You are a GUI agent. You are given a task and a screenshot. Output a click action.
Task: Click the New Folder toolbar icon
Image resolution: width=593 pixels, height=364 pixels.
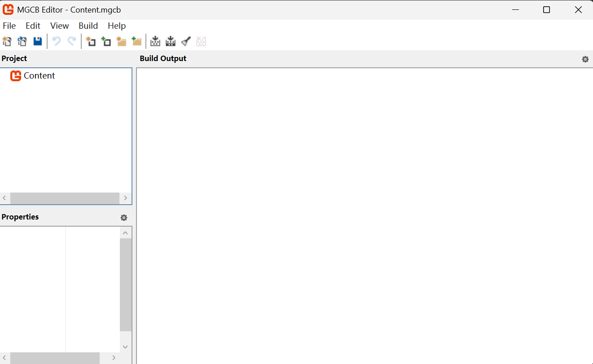click(x=121, y=42)
